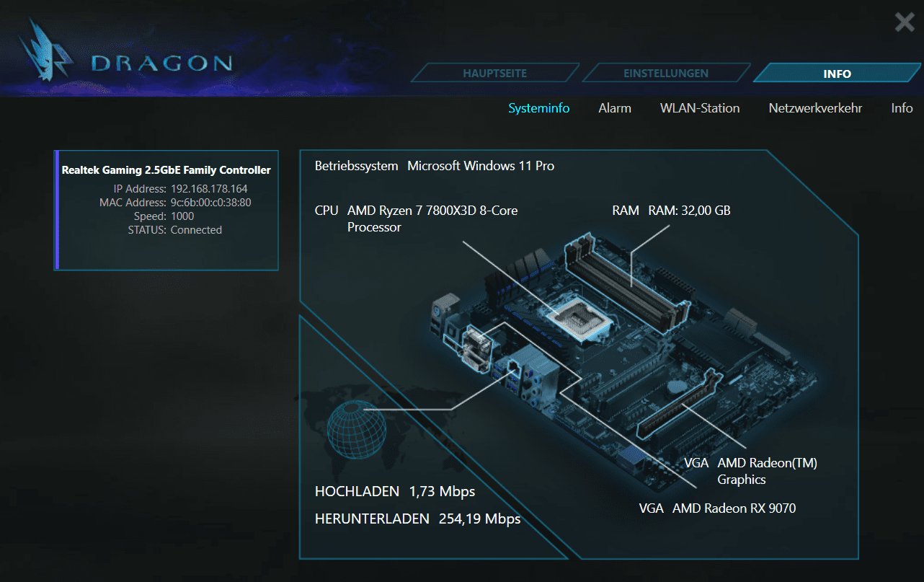Open the WLAN-Station sub-tab
The image size is (924, 582).
coord(700,108)
